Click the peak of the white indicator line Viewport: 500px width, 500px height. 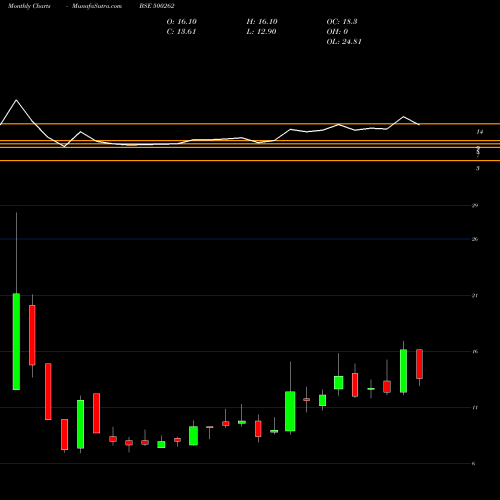coord(16,100)
